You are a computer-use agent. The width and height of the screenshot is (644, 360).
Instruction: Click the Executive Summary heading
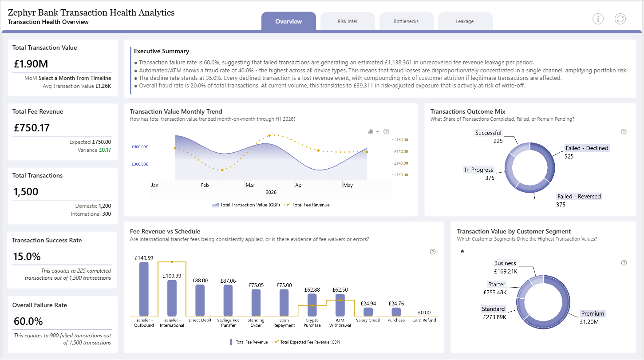pos(162,51)
